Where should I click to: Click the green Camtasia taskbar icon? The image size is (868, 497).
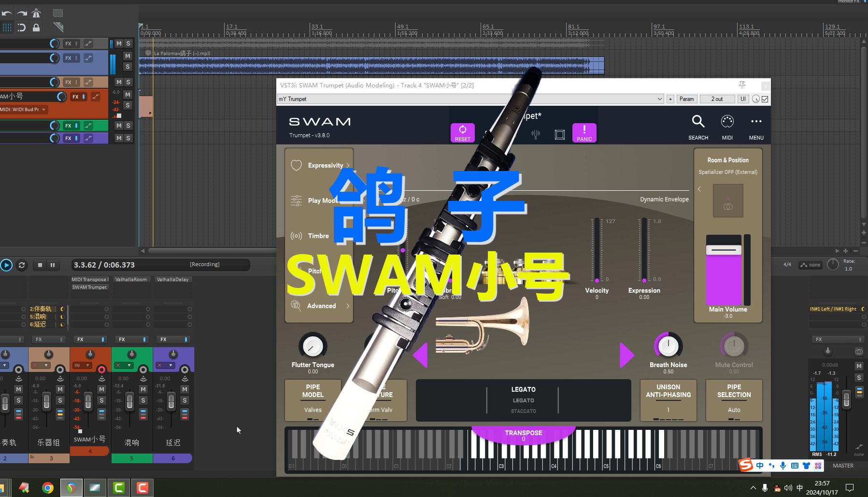tap(119, 488)
